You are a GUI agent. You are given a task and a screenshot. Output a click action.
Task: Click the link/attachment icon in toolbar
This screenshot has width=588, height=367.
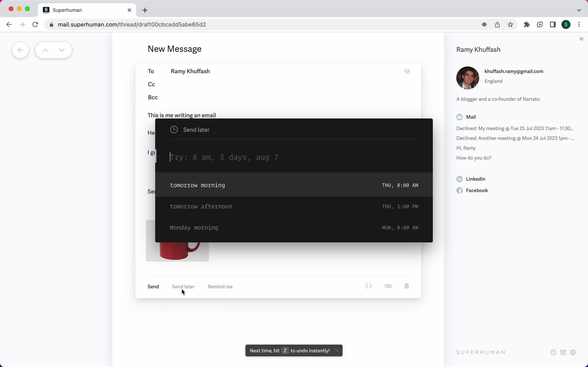pyautogui.click(x=388, y=286)
